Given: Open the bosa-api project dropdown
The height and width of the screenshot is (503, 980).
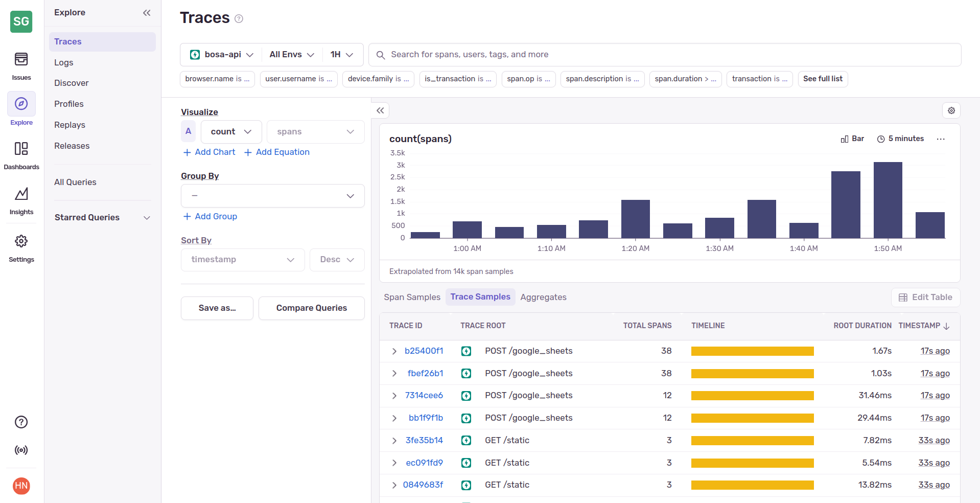Looking at the screenshot, I should click(x=222, y=55).
